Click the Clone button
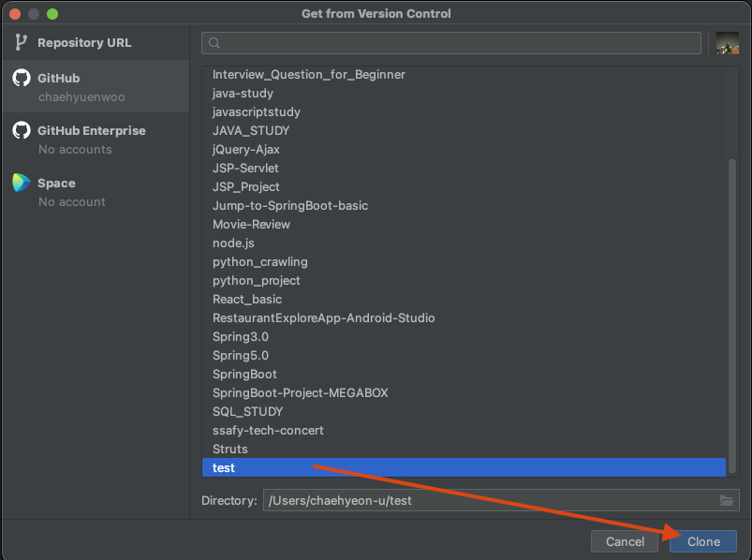 click(703, 542)
